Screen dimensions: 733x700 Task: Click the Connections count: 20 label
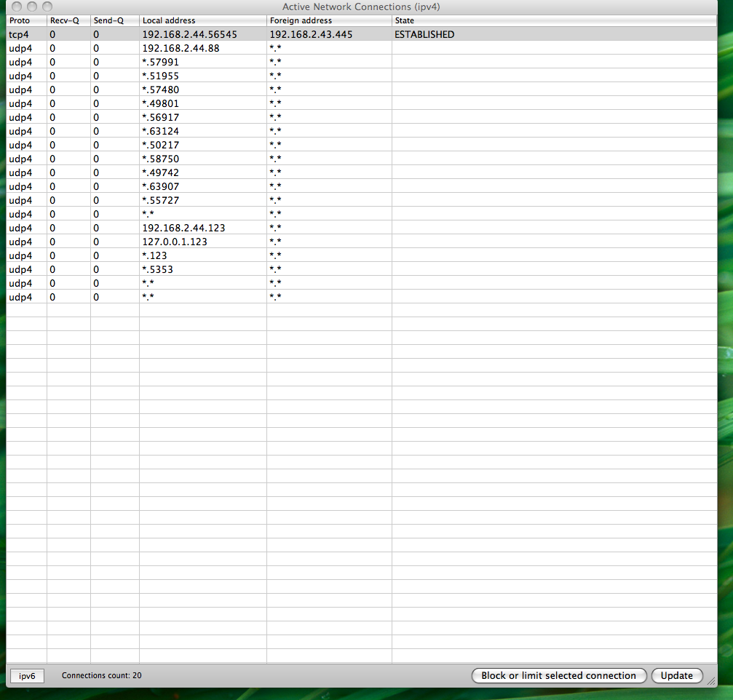(x=101, y=676)
